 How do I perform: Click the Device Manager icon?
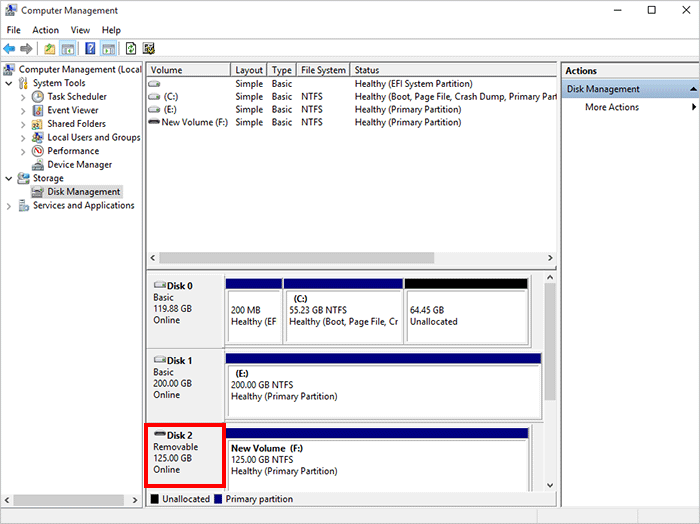38,165
